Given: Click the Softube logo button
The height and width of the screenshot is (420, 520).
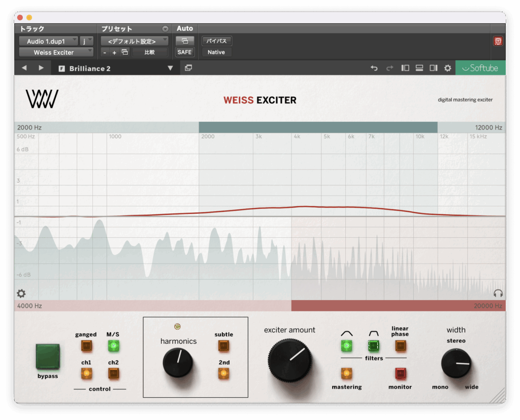Looking at the screenshot, I should click(x=480, y=68).
